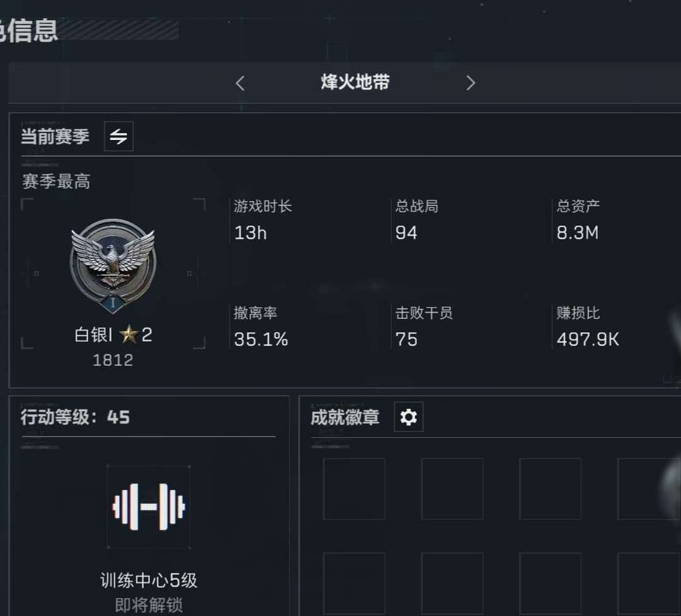Click the 游戏时长 13h stat
Image resolution: width=681 pixels, height=616 pixels.
[x=263, y=220]
